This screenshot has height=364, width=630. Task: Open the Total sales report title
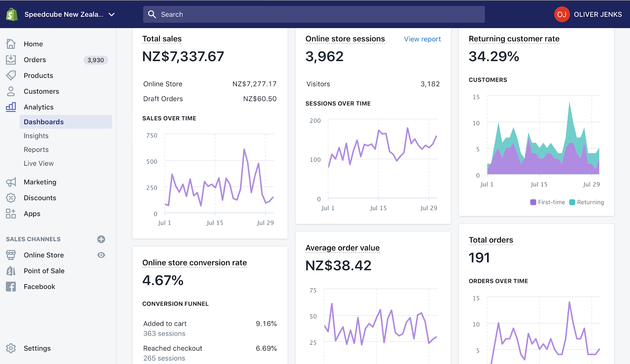(x=162, y=39)
